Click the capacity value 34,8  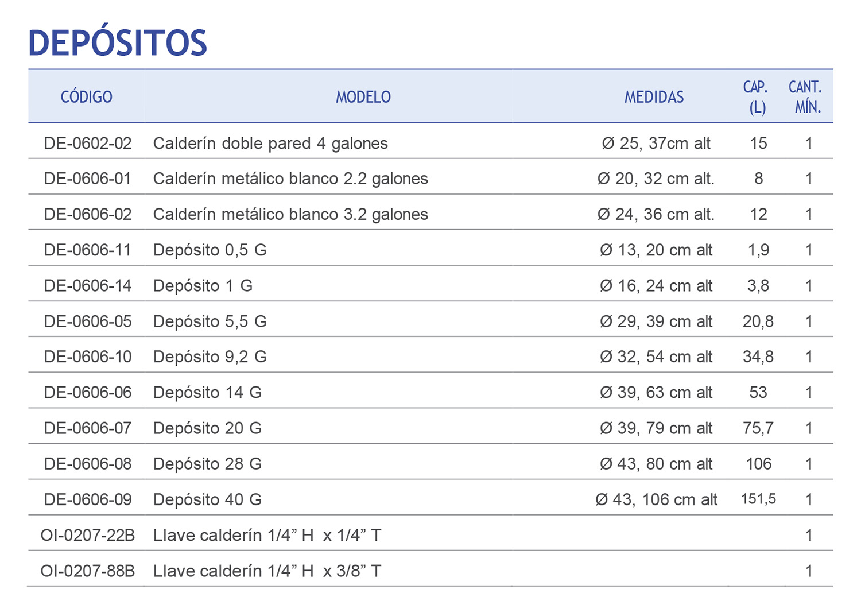point(758,357)
